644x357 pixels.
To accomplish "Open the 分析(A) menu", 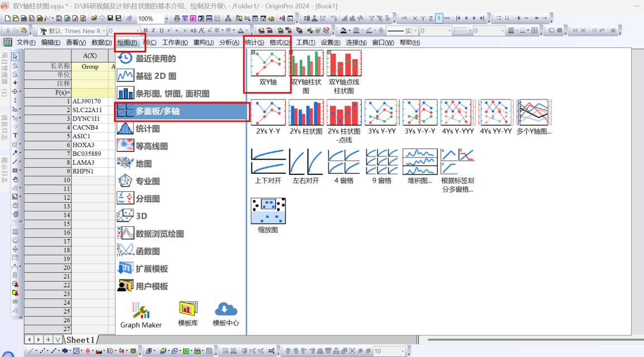I will [x=229, y=42].
